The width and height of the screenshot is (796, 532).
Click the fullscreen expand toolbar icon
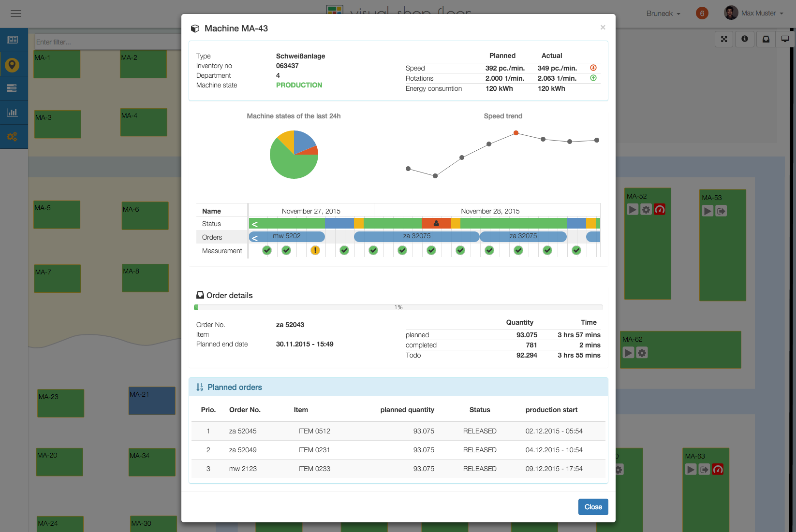724,39
